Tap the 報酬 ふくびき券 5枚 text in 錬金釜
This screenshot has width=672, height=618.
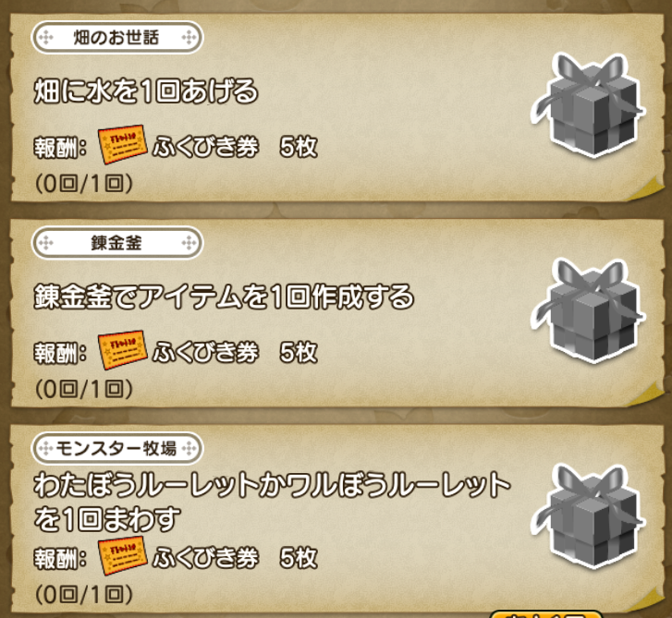click(x=176, y=353)
